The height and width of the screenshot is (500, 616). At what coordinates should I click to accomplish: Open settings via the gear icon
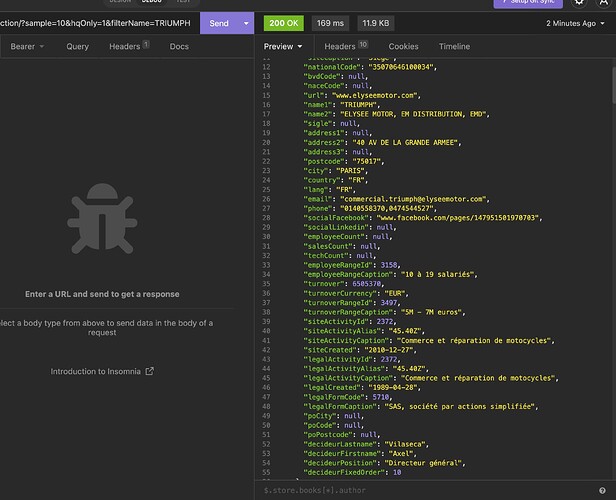(579, 2)
